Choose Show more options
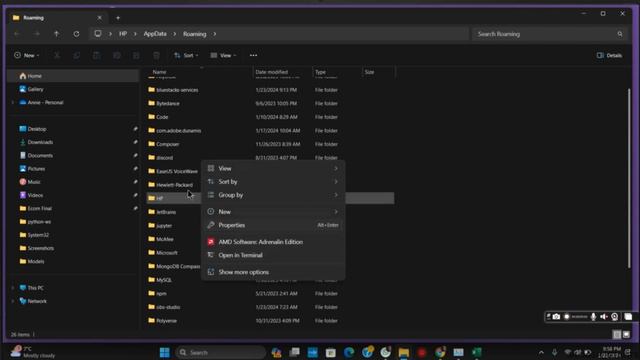640x360 pixels. click(x=273, y=272)
